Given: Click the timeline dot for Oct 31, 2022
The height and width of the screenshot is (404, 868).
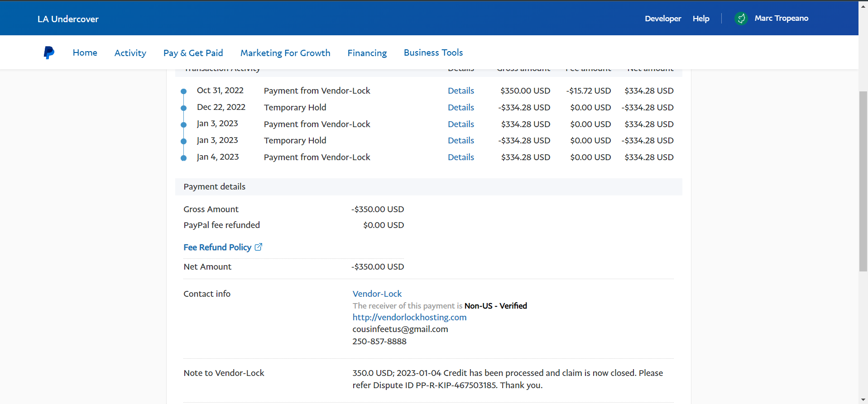Looking at the screenshot, I should [183, 91].
